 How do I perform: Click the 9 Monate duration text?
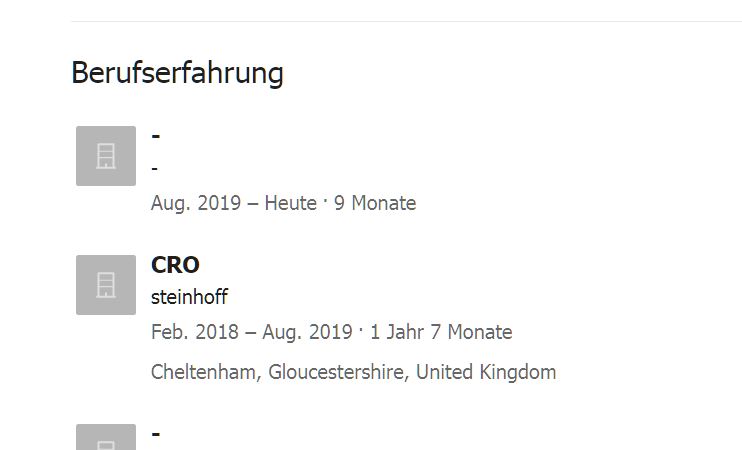point(375,203)
